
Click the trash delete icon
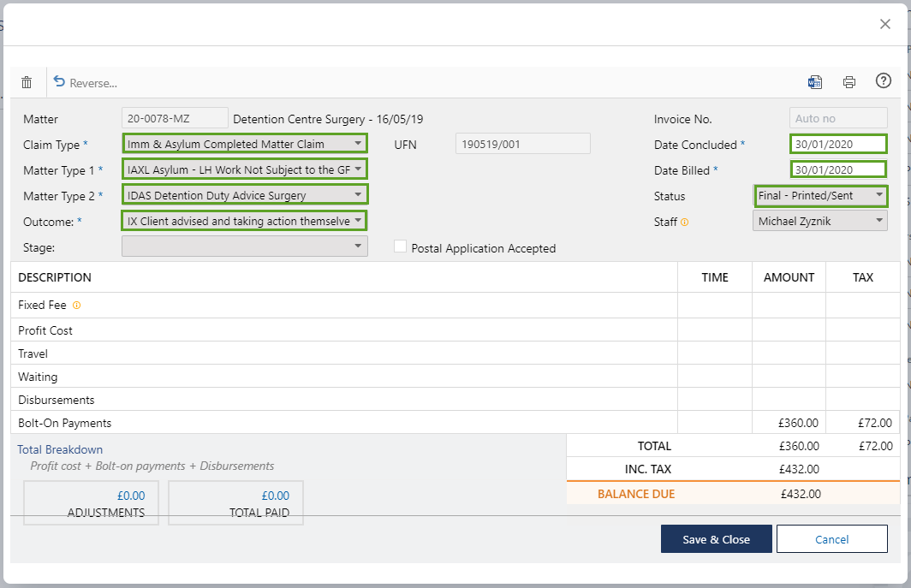pos(27,83)
